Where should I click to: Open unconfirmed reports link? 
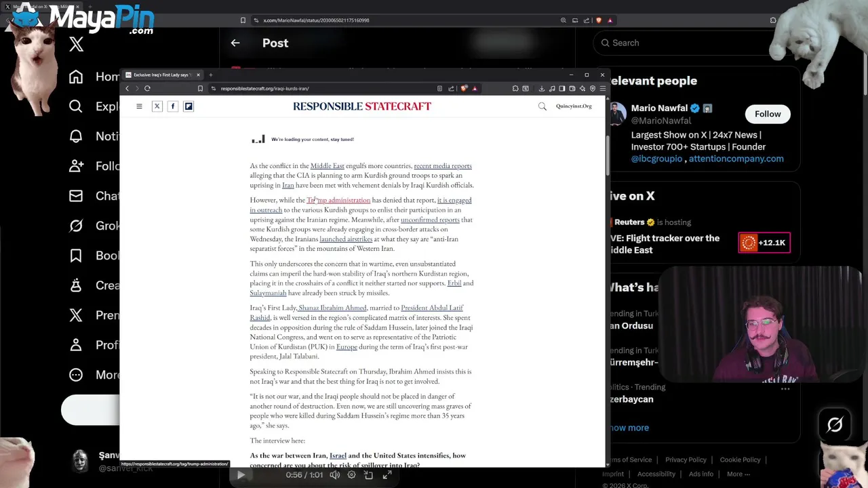(430, 220)
